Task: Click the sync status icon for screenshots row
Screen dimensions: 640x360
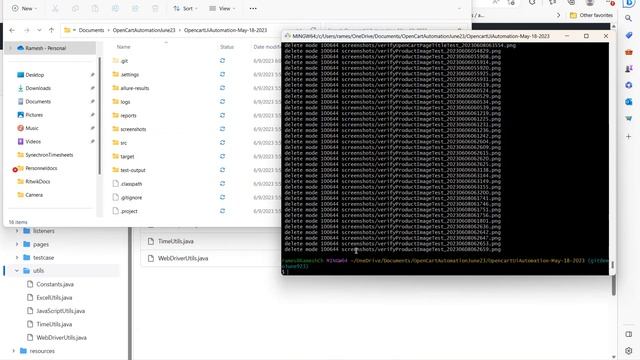Action: (222, 129)
